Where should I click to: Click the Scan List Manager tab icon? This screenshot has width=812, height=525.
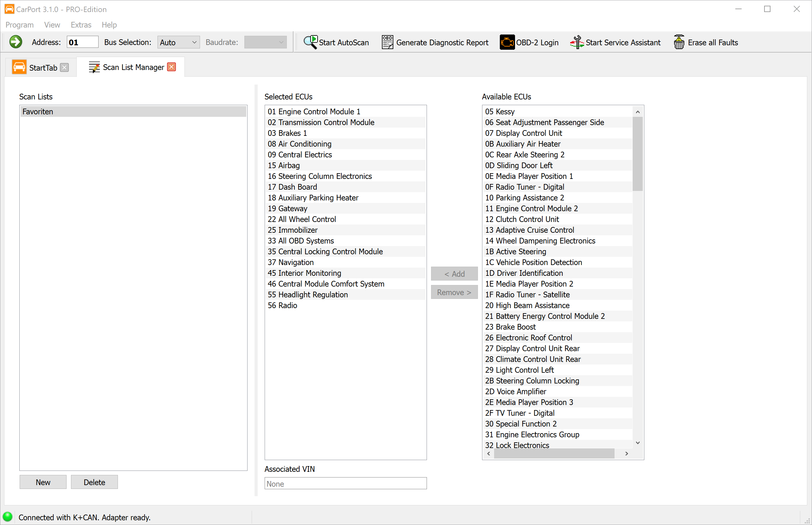point(94,67)
